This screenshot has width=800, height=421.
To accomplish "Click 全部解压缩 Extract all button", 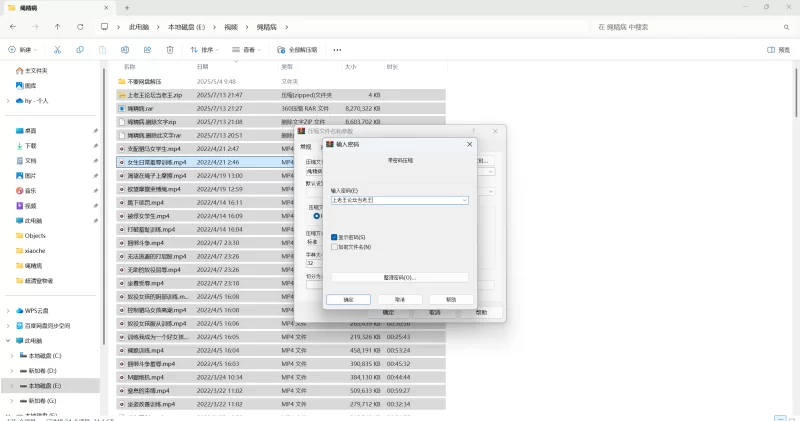I will click(297, 50).
